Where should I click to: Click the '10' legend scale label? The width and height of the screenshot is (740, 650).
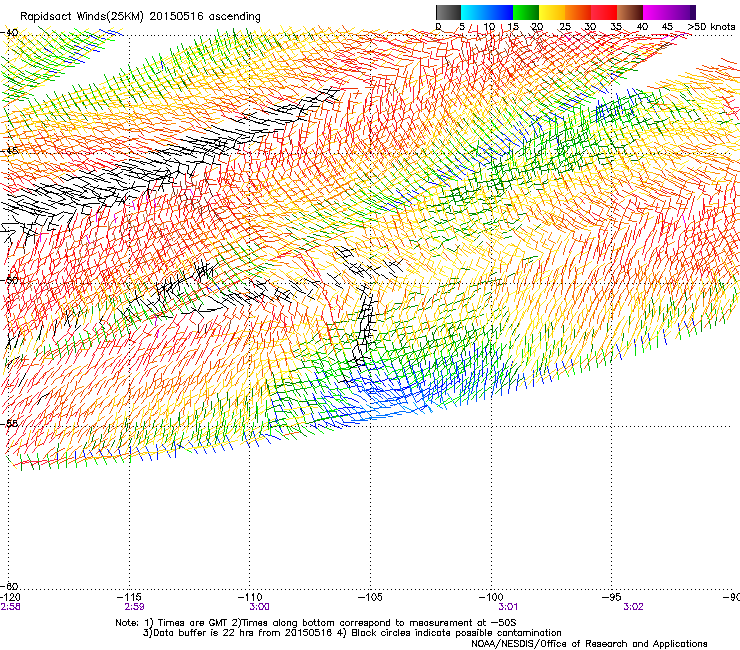[x=489, y=27]
